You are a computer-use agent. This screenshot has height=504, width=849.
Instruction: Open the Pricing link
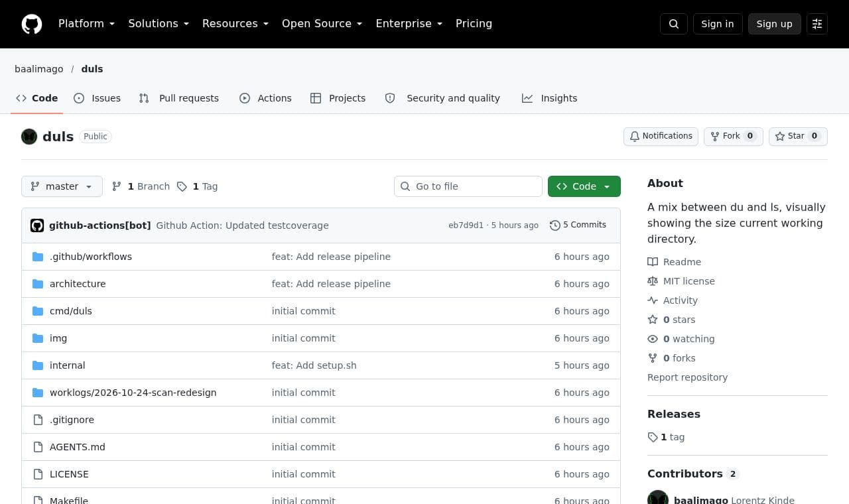tap(474, 24)
